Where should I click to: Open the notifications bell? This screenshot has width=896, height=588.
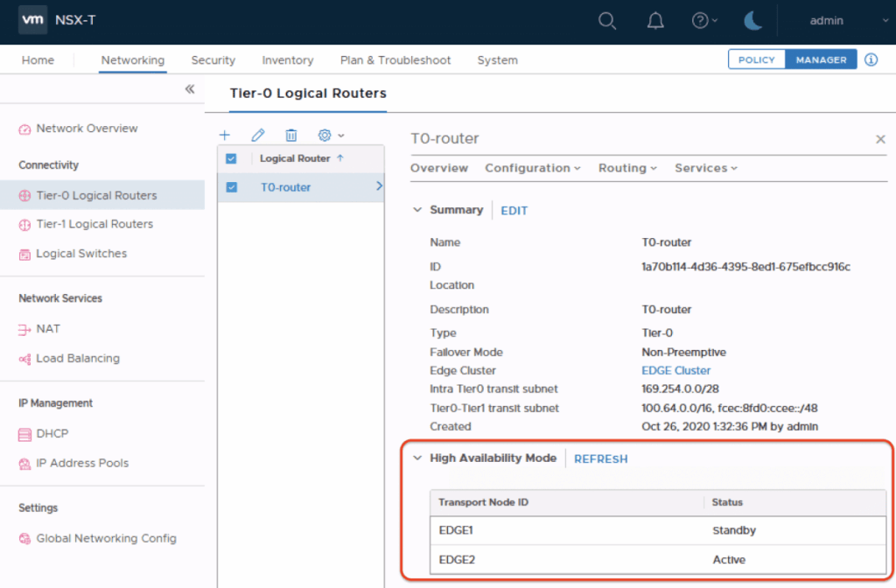(x=655, y=21)
